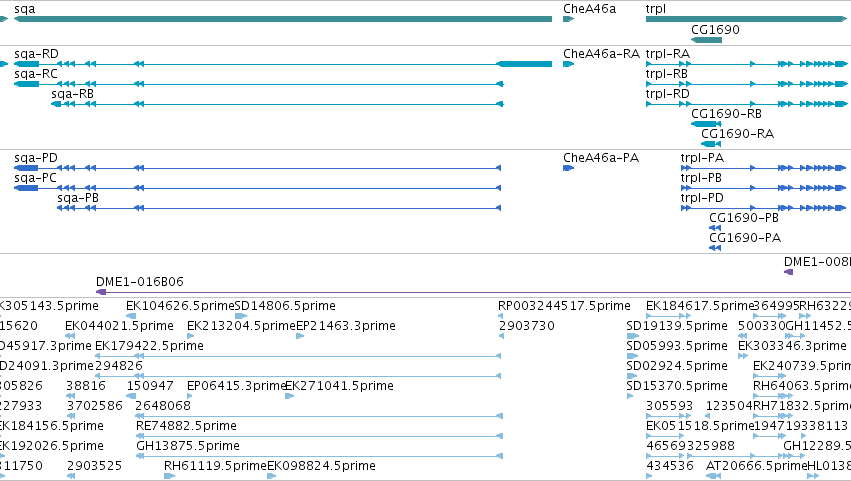
Task: Select the CG1690-PA protein label
Action: (745, 238)
